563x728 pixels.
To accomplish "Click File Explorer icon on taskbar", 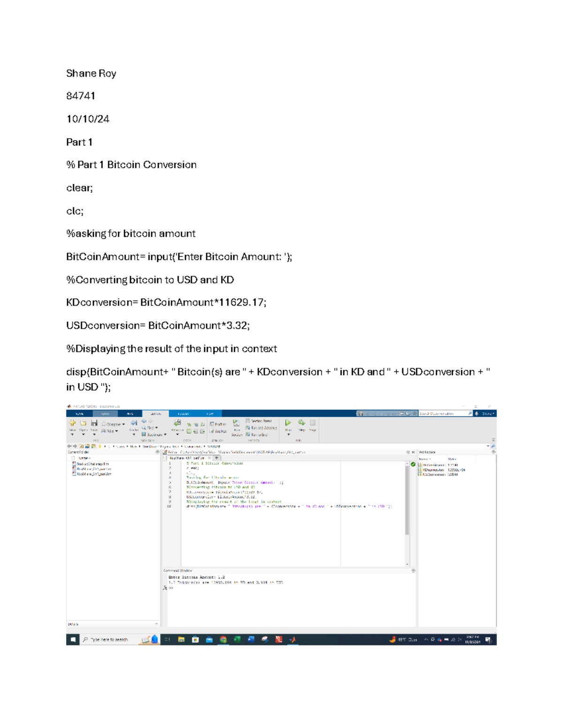I will tap(181, 639).
